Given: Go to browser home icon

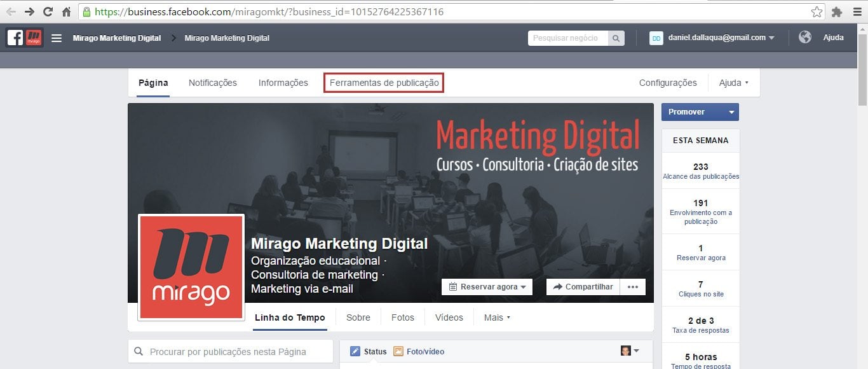Looking at the screenshot, I should [x=66, y=11].
